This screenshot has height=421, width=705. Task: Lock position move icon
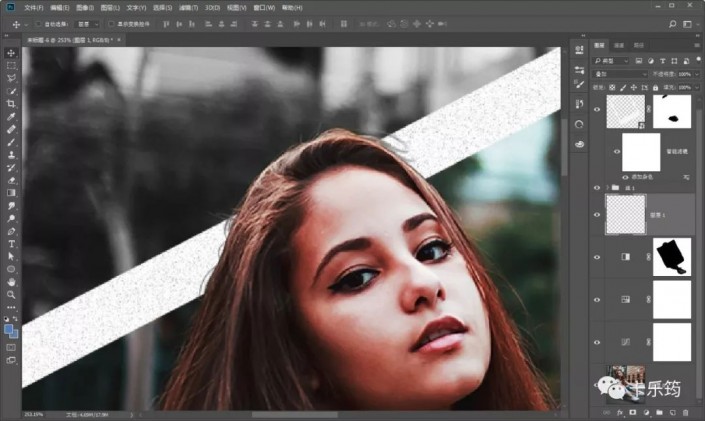[x=634, y=87]
